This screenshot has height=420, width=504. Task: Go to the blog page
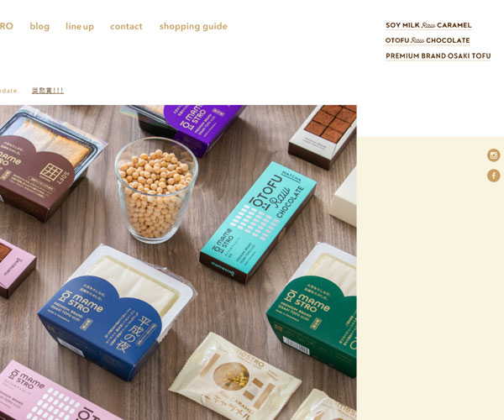tap(39, 26)
